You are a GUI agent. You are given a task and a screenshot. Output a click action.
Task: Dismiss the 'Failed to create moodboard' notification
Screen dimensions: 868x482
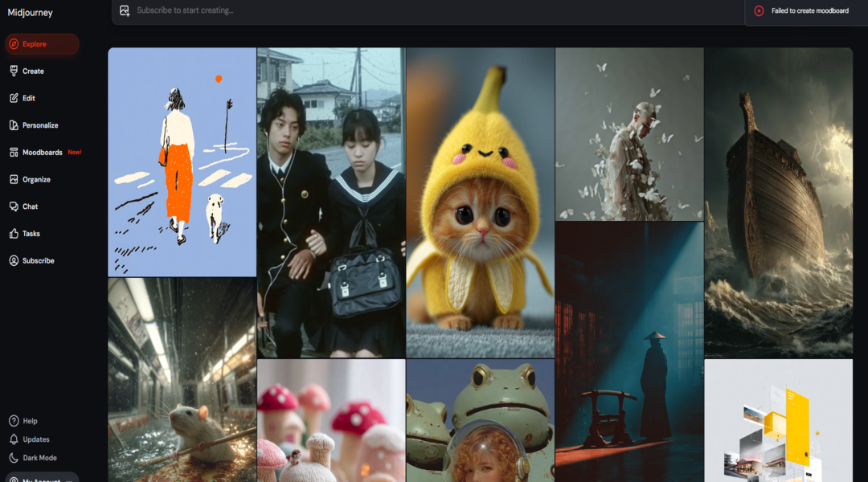806,10
